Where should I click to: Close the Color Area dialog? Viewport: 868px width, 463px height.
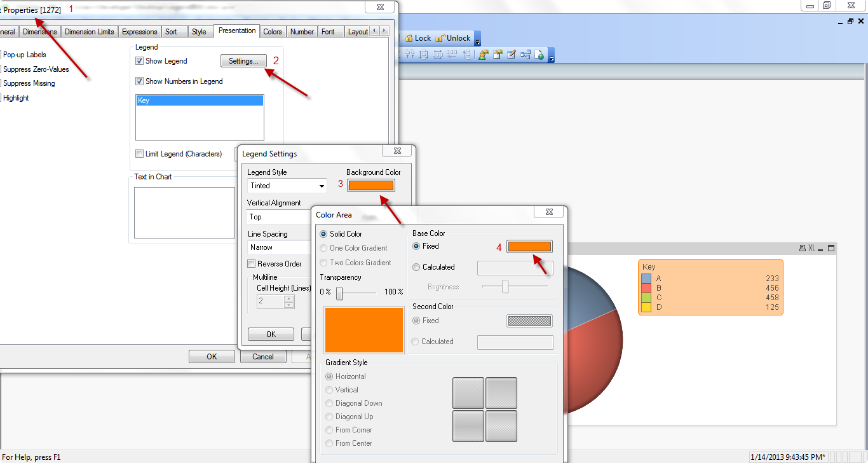(x=549, y=212)
